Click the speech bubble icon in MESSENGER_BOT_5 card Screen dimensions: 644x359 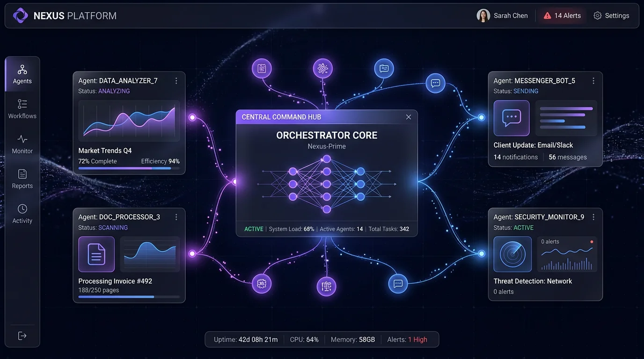(511, 118)
